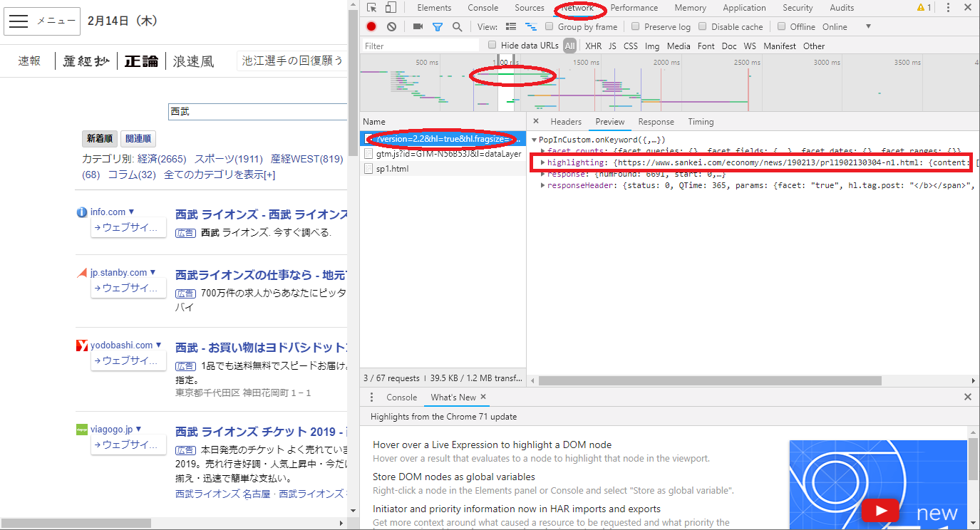Image resolution: width=980 pixels, height=530 pixels.
Task: Expand the highlighting object in the preview
Action: tap(543, 162)
